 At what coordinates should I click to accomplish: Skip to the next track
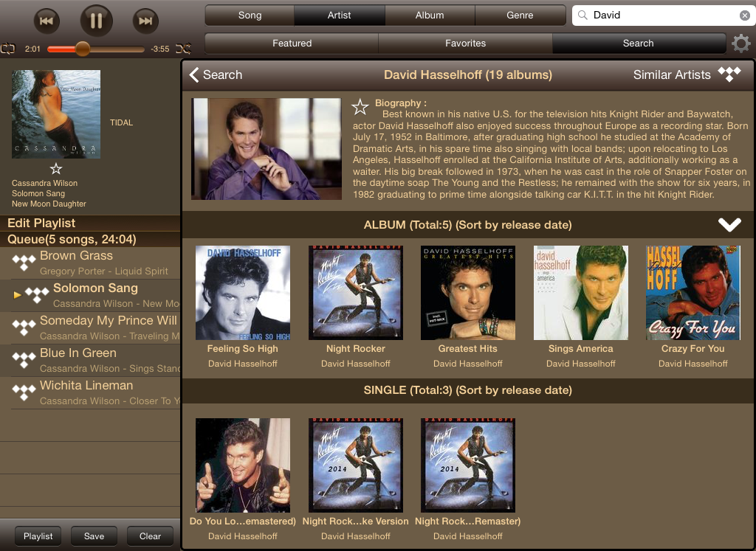[145, 21]
